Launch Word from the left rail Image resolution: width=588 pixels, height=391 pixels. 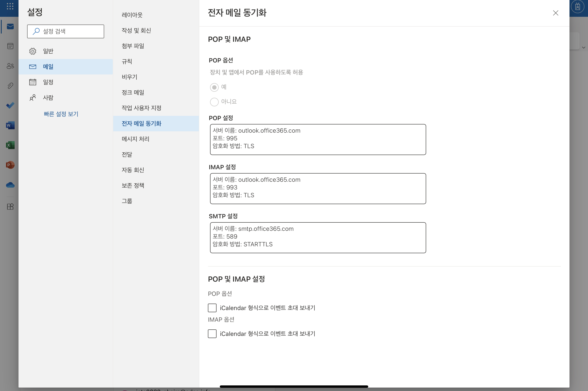pos(10,125)
